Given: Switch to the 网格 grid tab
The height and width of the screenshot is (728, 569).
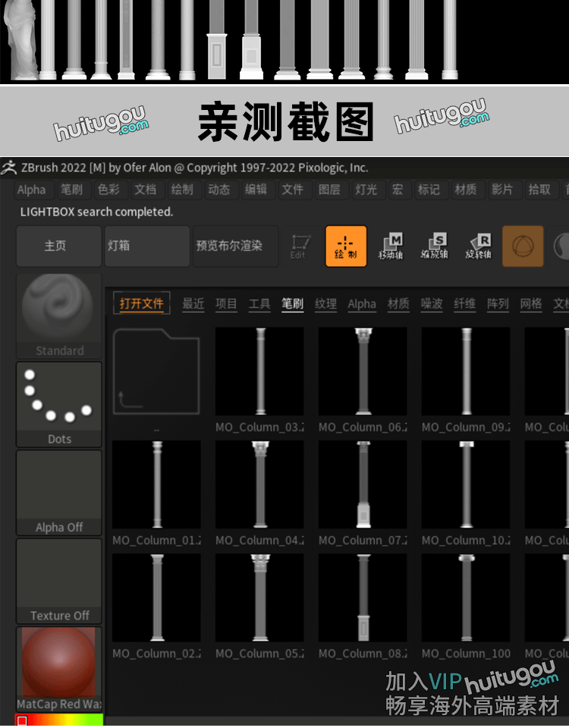Looking at the screenshot, I should click(531, 304).
